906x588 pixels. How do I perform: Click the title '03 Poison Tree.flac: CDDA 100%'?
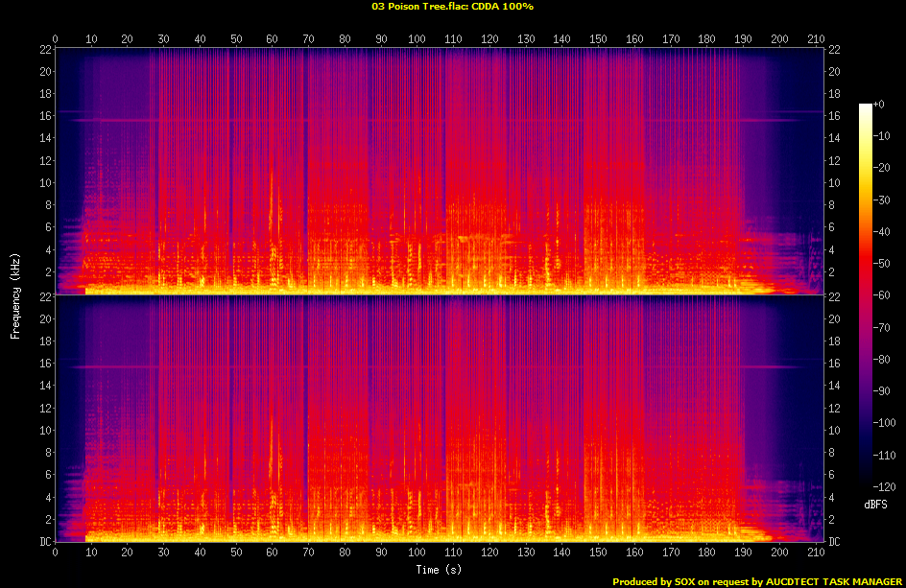point(452,7)
